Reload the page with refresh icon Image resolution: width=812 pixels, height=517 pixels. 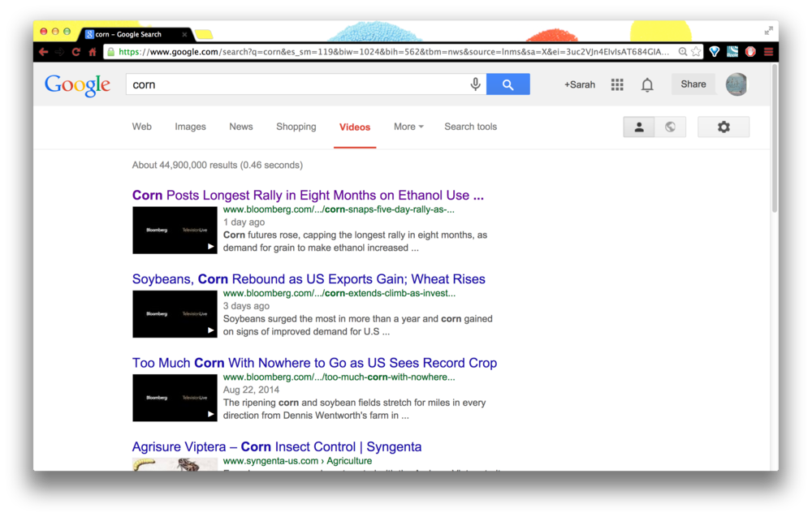[x=76, y=52]
